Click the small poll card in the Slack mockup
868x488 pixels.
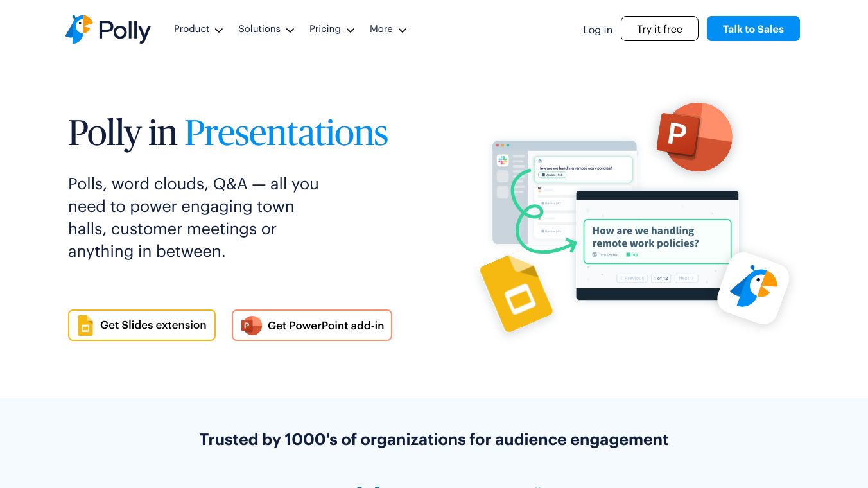pyautogui.click(x=584, y=169)
